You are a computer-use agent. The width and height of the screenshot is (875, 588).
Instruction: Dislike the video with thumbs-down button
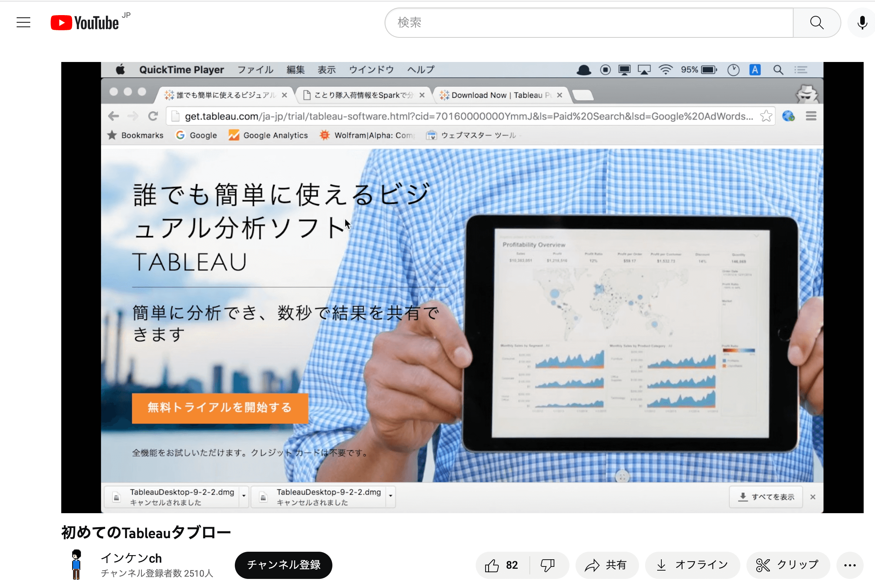click(548, 565)
